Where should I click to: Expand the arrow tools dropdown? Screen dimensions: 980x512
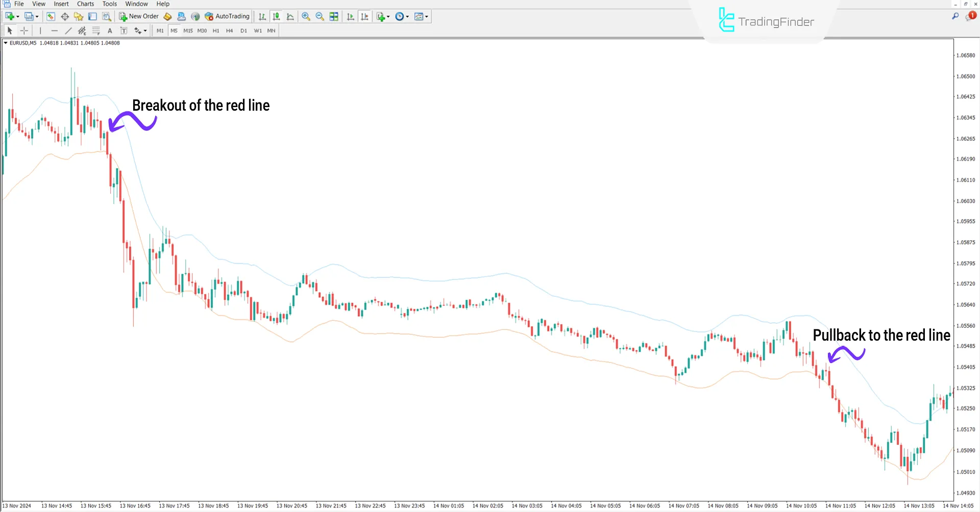145,31
